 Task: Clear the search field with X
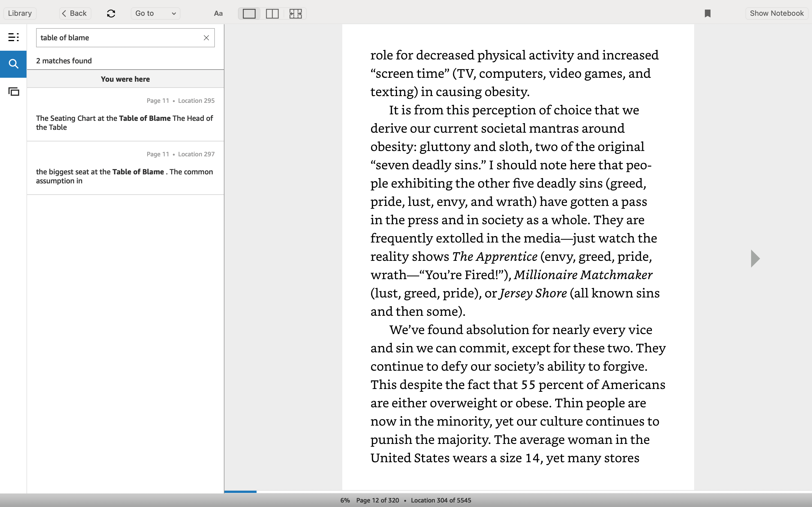tap(206, 37)
